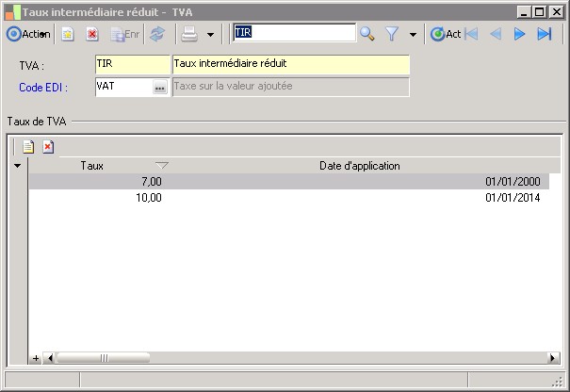Jump to the last record
This screenshot has height=392, width=570.
pyautogui.click(x=545, y=34)
